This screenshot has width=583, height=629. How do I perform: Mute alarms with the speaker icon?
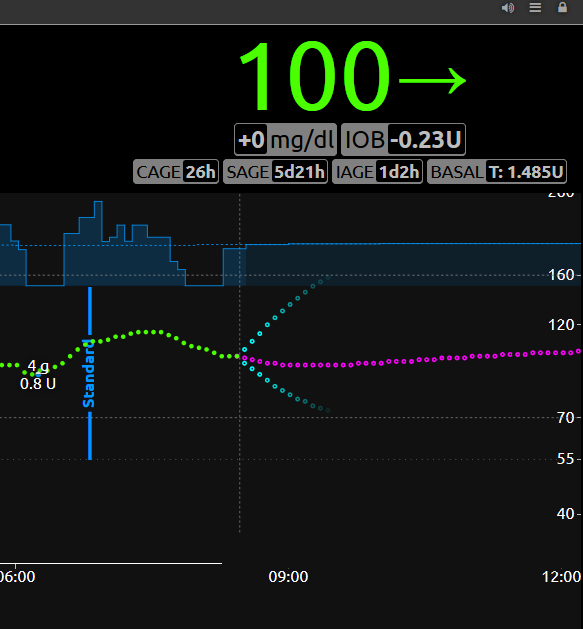click(x=508, y=8)
